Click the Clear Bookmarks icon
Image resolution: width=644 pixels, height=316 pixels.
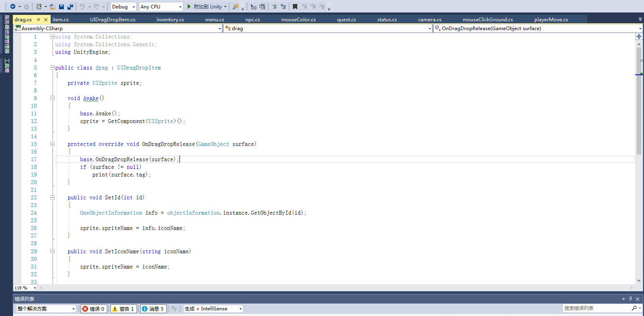(322, 6)
